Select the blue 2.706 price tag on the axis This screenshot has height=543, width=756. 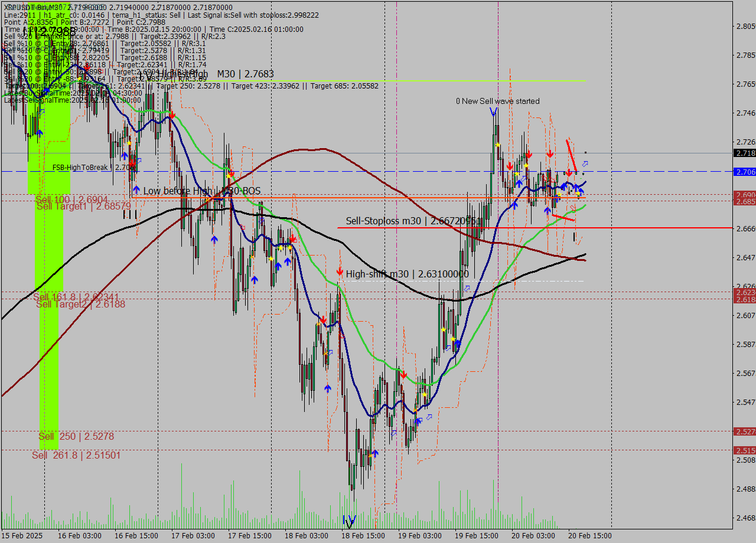tap(744, 172)
